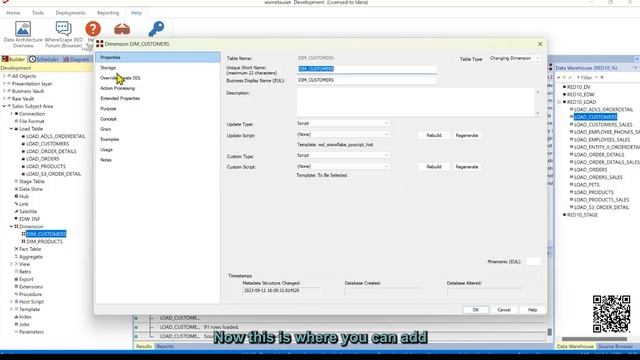
Task: Open the Custom Type dropdown
Action: pyautogui.click(x=342, y=156)
